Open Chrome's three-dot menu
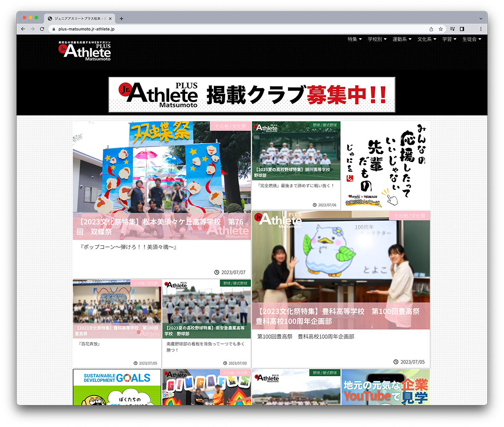 coord(480,29)
